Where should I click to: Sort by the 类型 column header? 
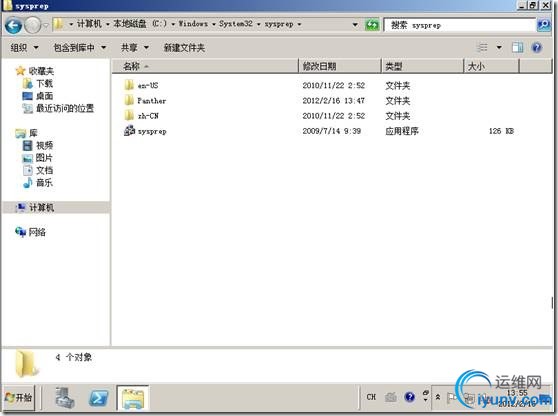pos(423,66)
